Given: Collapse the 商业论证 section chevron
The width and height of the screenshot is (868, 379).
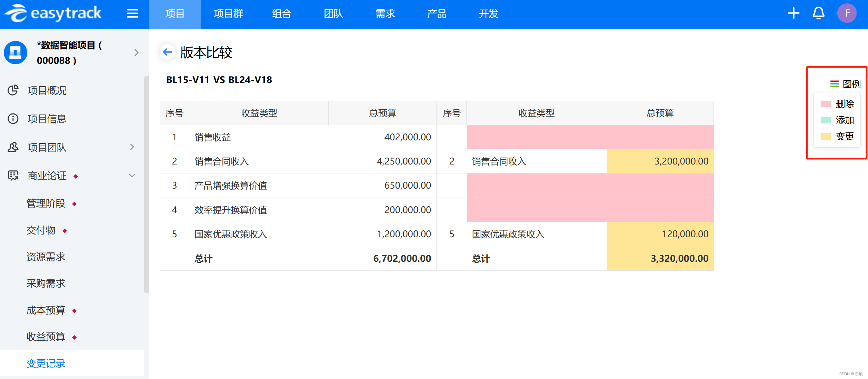Looking at the screenshot, I should tap(132, 176).
